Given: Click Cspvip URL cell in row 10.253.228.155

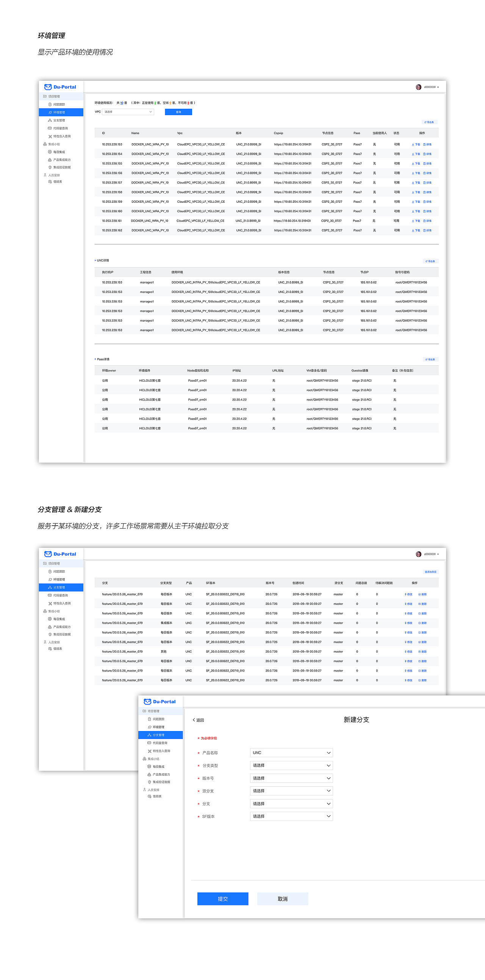Looking at the screenshot, I should (293, 164).
